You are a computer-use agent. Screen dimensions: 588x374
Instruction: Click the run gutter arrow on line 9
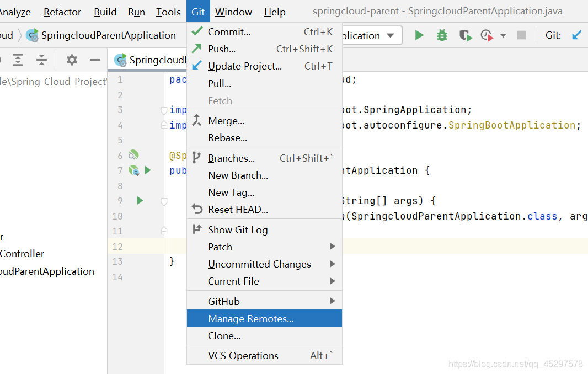140,201
